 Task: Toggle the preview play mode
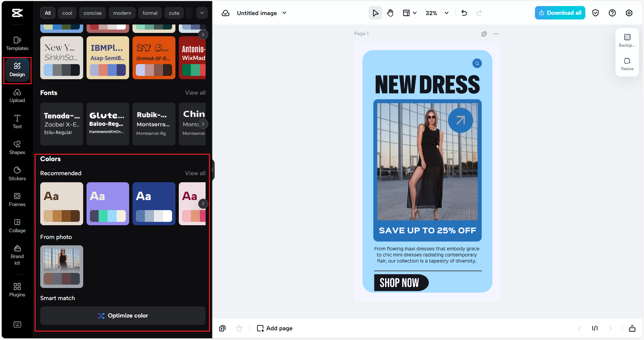pos(375,13)
